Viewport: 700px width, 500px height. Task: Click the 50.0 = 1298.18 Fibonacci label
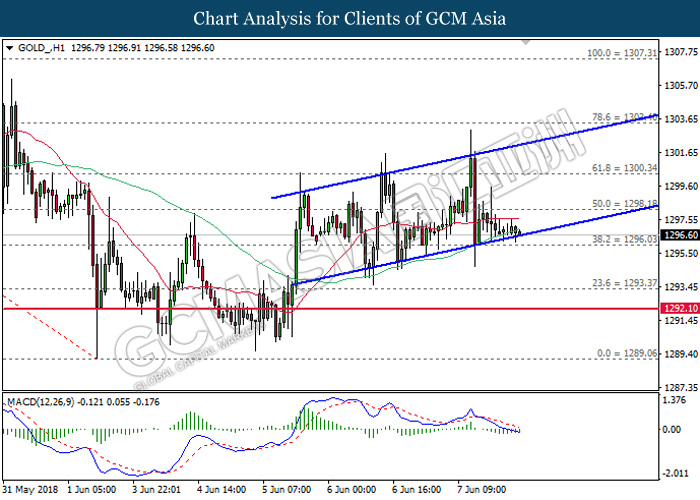(624, 204)
